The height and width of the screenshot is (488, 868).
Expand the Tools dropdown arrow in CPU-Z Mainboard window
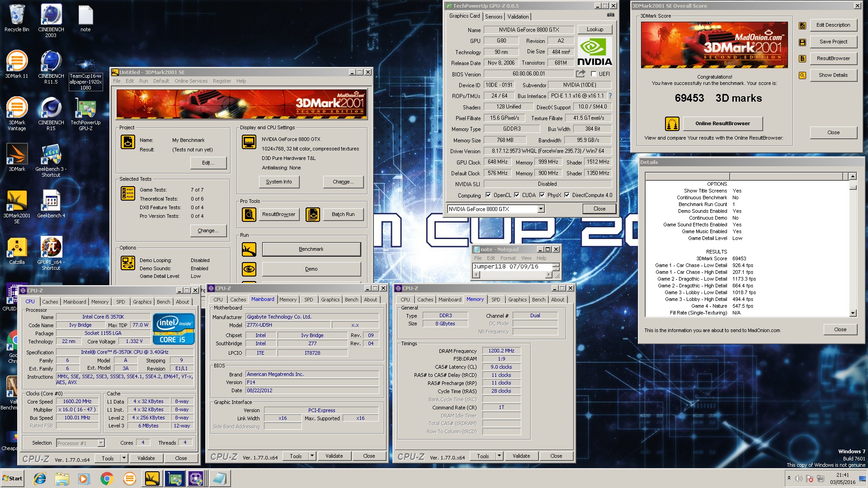click(x=311, y=456)
